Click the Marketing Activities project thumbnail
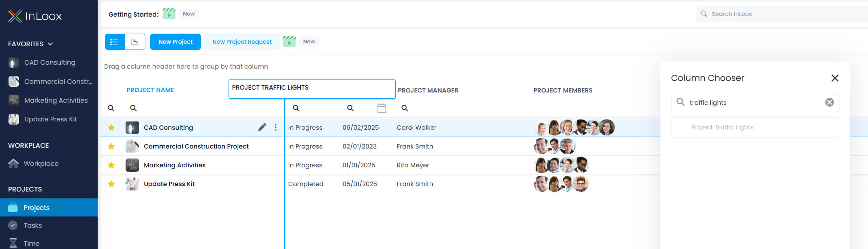 click(132, 165)
